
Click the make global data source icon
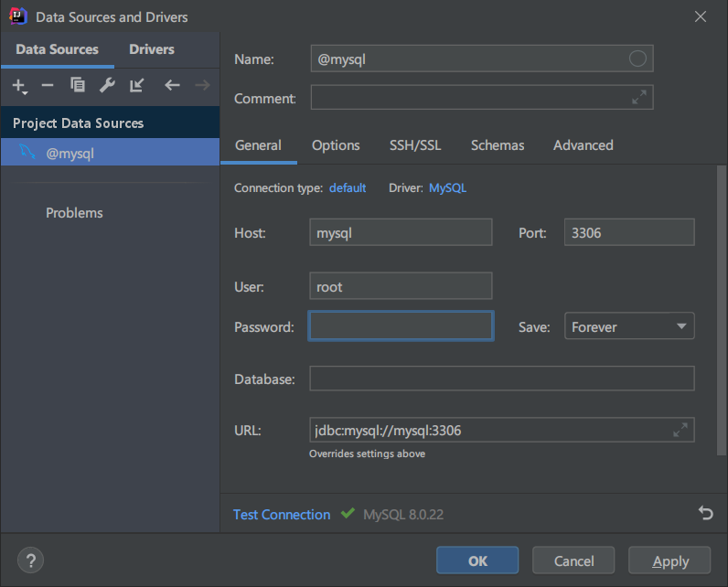coord(137,85)
